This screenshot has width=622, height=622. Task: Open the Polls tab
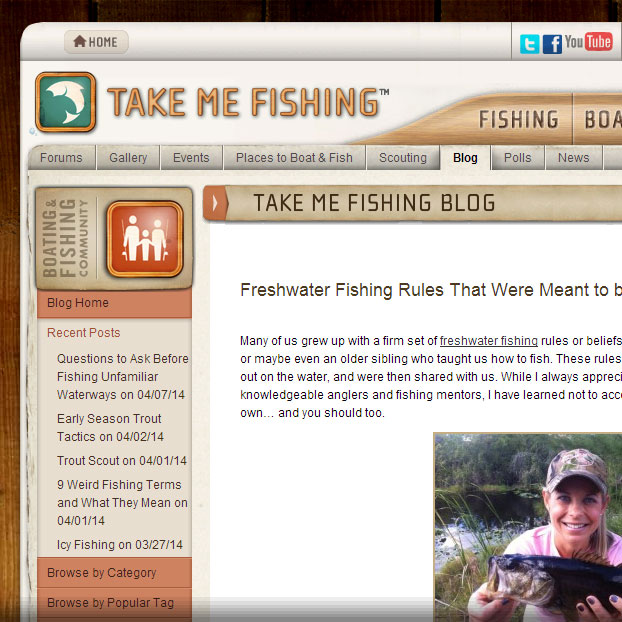[518, 158]
